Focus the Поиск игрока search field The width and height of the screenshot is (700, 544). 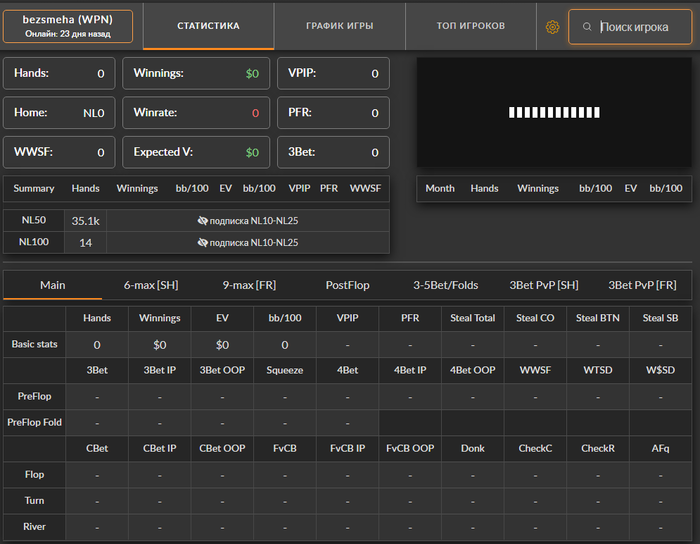[x=630, y=27]
